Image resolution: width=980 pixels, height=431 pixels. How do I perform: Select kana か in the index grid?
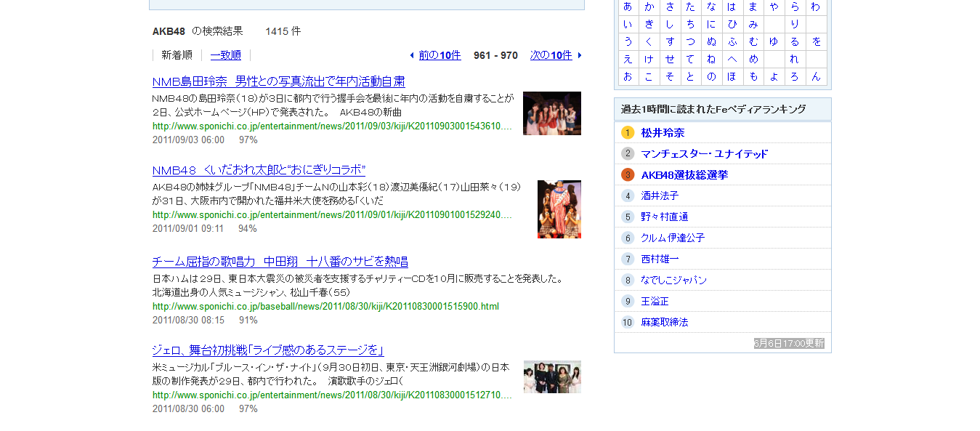(649, 7)
